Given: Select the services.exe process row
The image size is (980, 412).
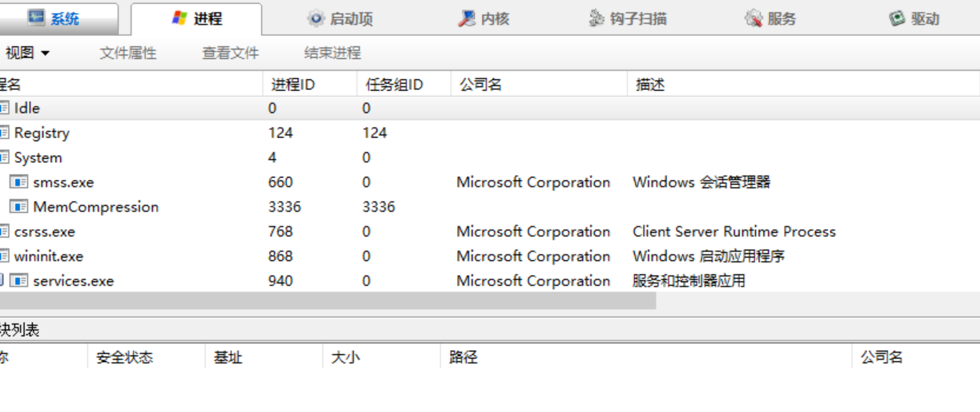Looking at the screenshot, I should (x=490, y=280).
